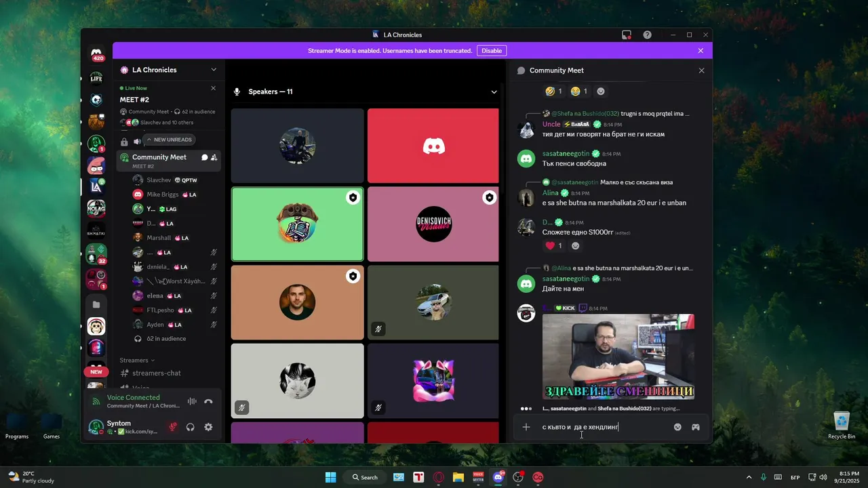This screenshot has width=868, height=488.
Task: Open the LIFE server icon
Action: (x=96, y=77)
